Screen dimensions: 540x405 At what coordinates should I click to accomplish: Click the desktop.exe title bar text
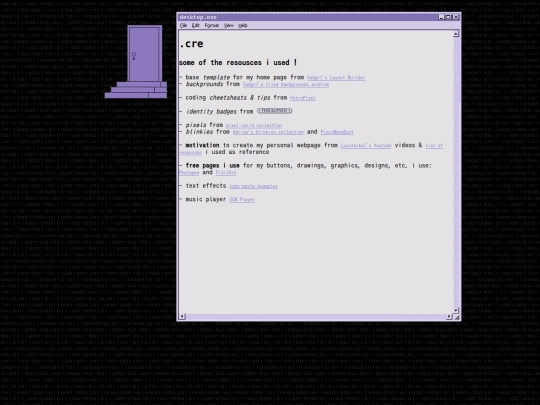[198, 17]
